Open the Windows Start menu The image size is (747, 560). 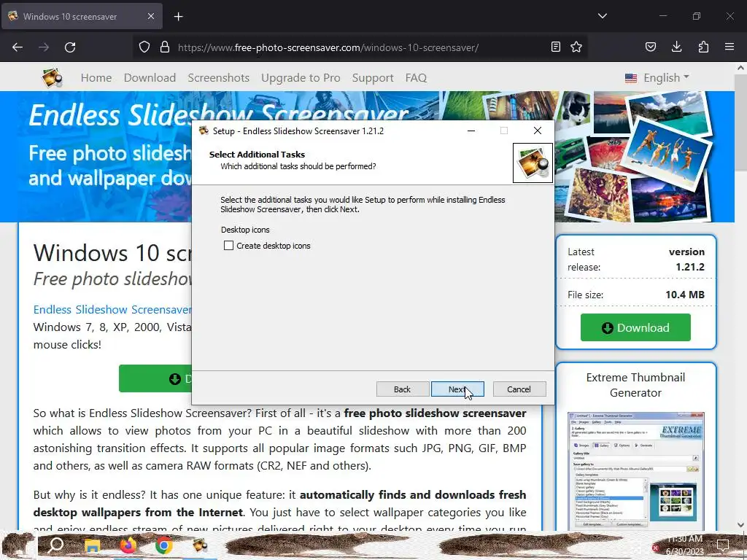pos(18,545)
